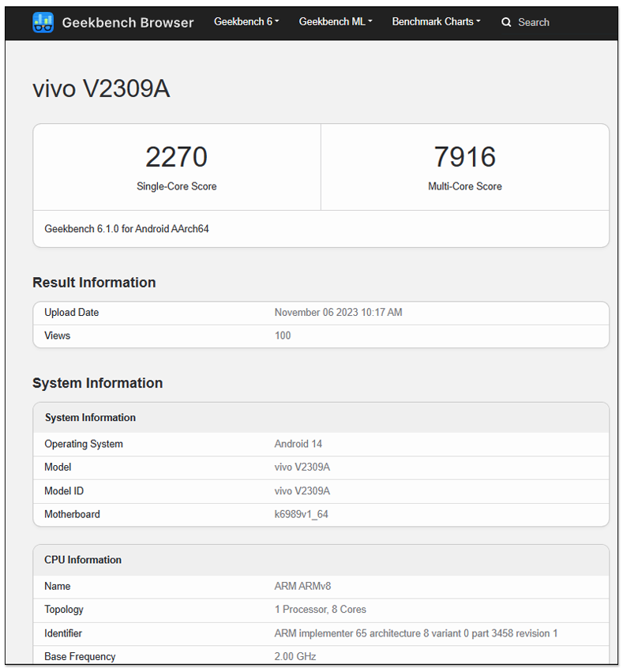Expand the Geekbench ML dropdown menu
This screenshot has width=623, height=672.
(x=336, y=22)
